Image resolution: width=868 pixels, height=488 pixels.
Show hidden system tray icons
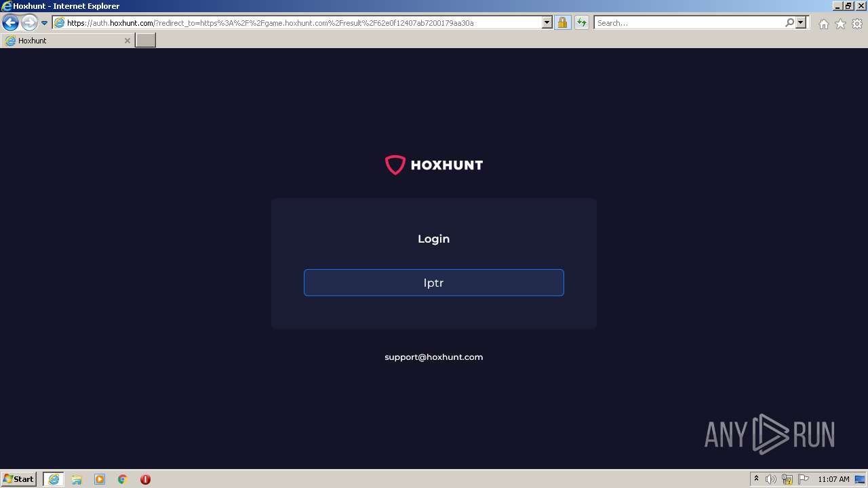[756, 479]
